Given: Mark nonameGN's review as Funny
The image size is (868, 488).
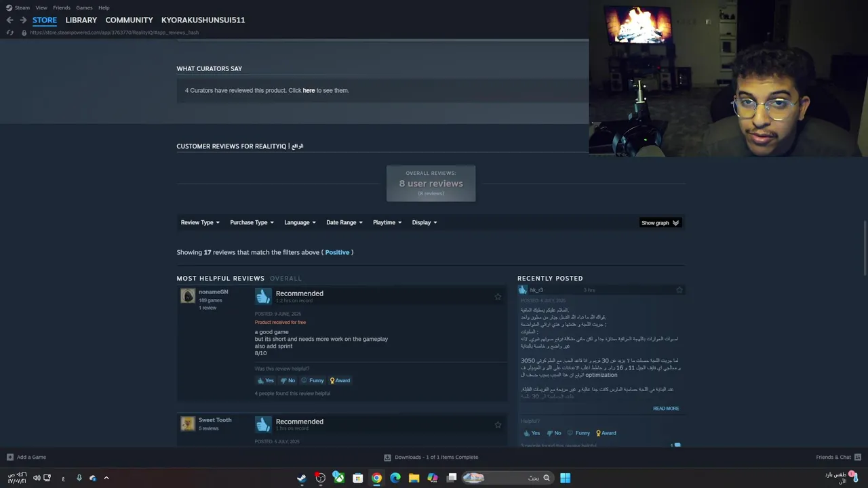Looking at the screenshot, I should coord(313,380).
